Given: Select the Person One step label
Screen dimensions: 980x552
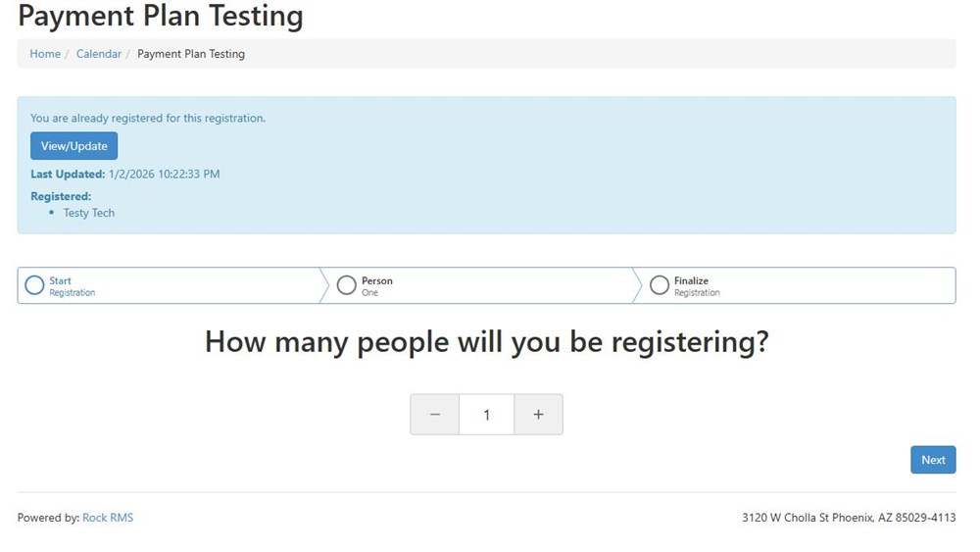Looking at the screenshot, I should point(376,286).
